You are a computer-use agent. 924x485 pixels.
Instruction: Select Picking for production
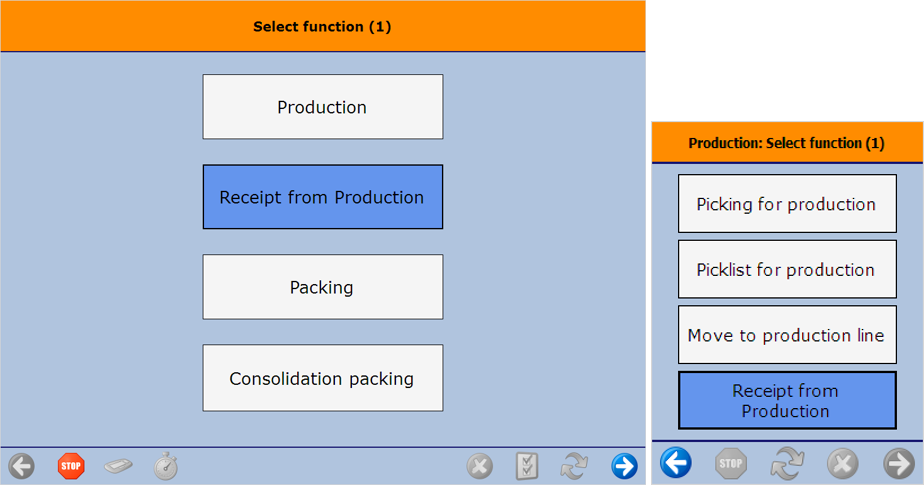pos(787,204)
